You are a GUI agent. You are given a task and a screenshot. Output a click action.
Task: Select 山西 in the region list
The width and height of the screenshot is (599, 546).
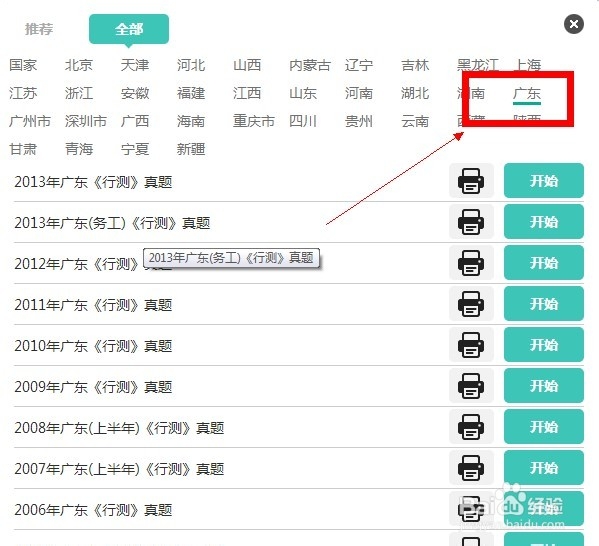[x=247, y=65]
